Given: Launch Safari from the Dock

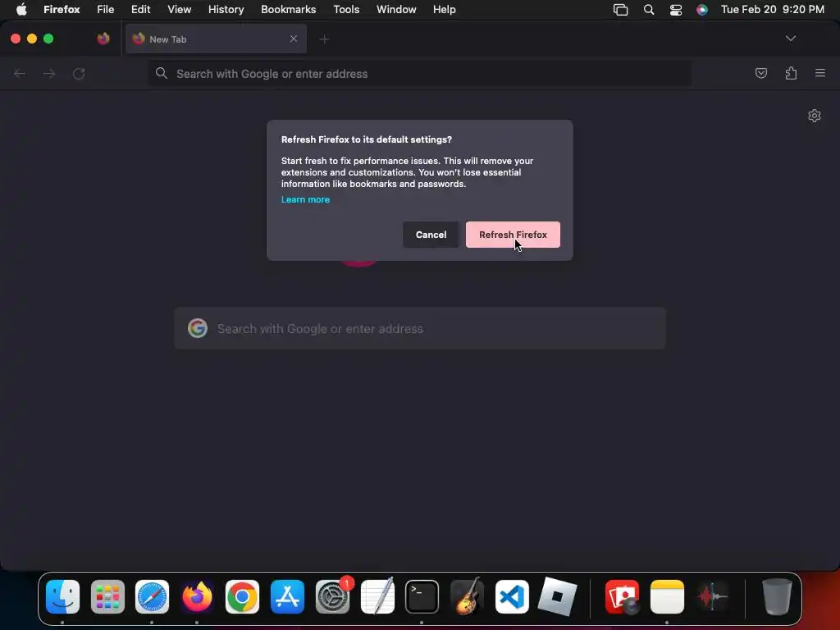Looking at the screenshot, I should [x=152, y=597].
